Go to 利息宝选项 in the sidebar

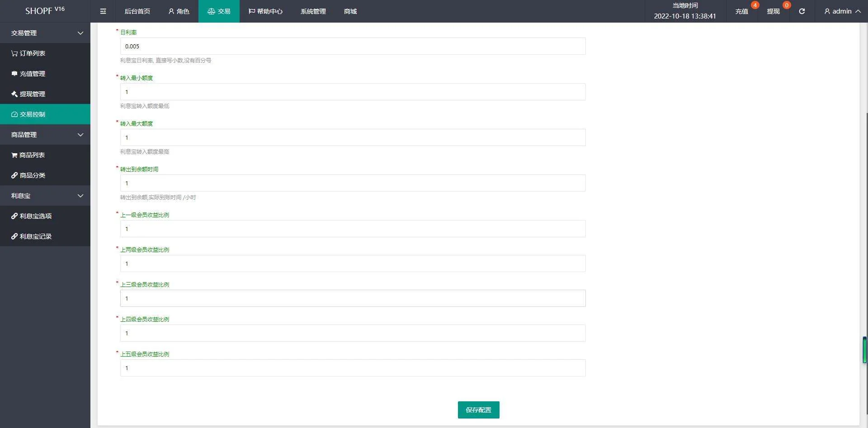32,216
